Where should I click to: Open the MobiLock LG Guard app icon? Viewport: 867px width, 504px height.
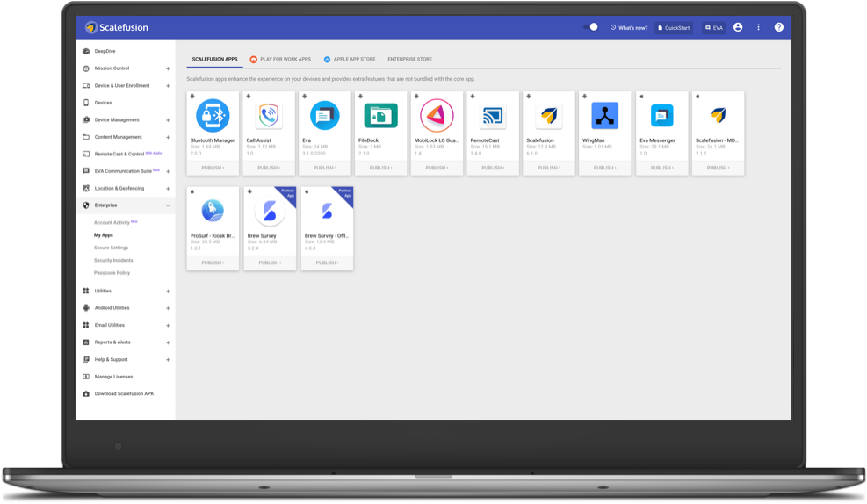437,116
